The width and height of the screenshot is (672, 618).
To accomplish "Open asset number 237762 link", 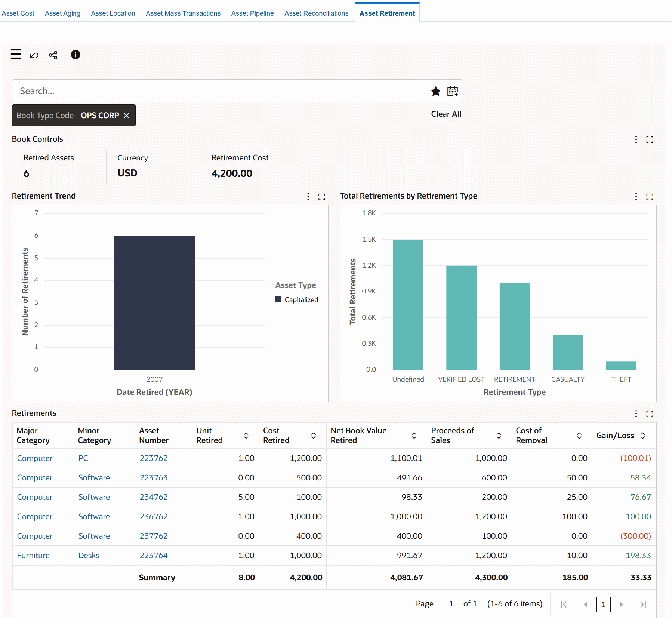I will click(154, 536).
